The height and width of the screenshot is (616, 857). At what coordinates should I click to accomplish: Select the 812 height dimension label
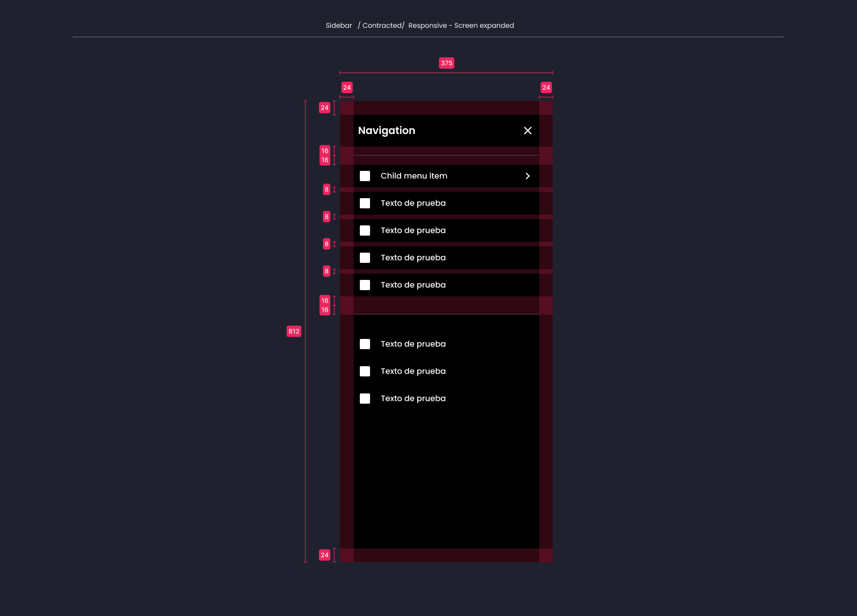tap(294, 332)
